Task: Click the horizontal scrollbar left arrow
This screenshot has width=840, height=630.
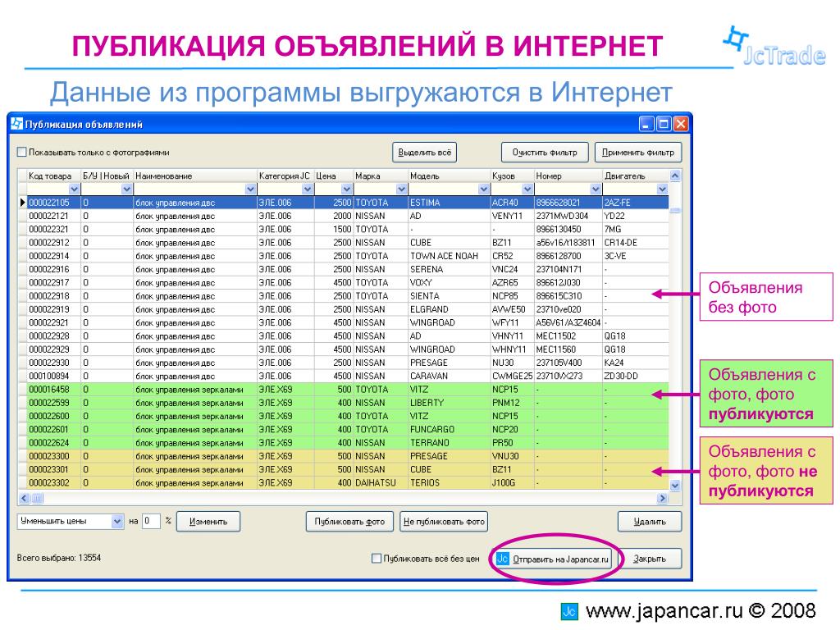Action: point(25,498)
